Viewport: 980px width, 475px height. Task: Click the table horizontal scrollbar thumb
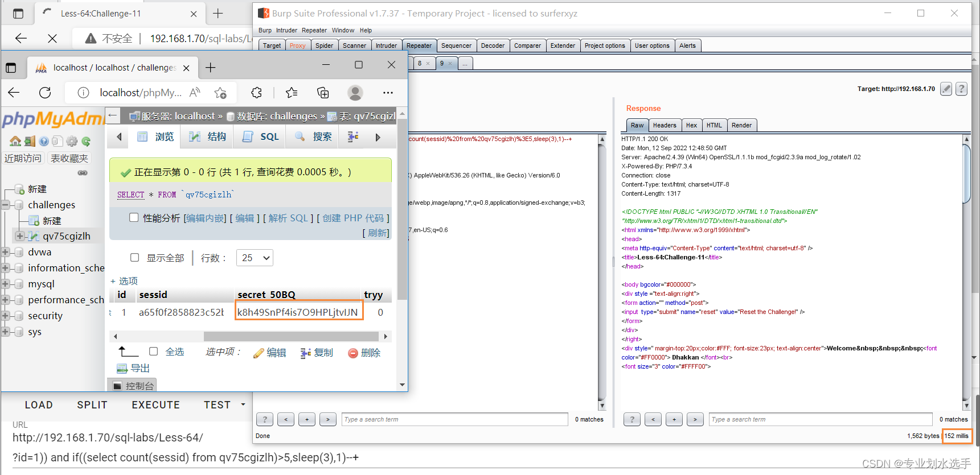click(291, 336)
